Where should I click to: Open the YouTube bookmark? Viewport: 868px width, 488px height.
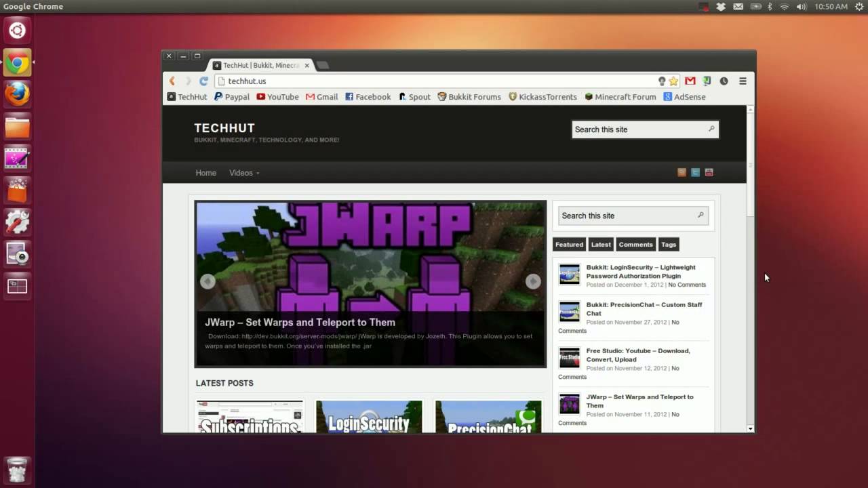point(277,97)
